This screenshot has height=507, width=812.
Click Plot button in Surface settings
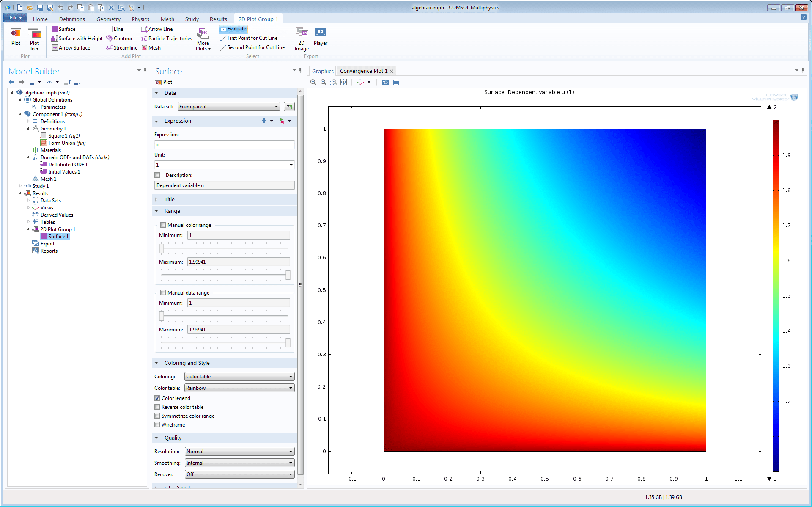click(164, 82)
